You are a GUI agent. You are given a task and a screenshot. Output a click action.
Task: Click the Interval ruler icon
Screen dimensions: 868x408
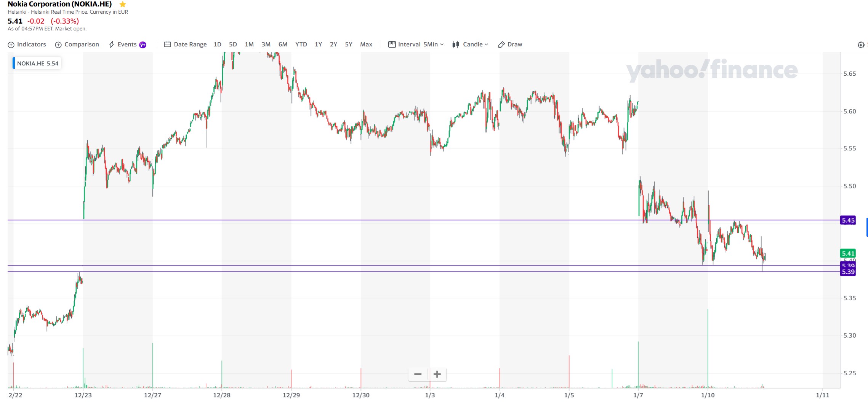click(392, 45)
